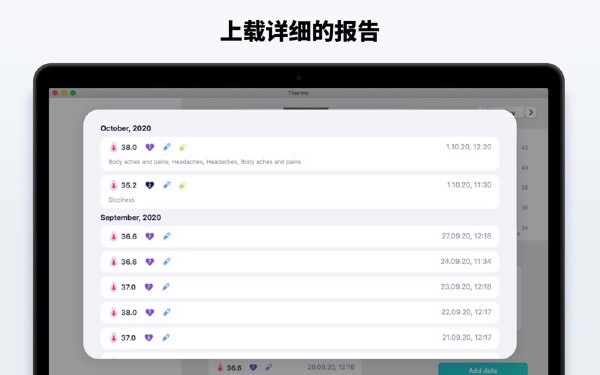Click the yellow minimize window button
The width and height of the screenshot is (600, 375).
point(64,93)
